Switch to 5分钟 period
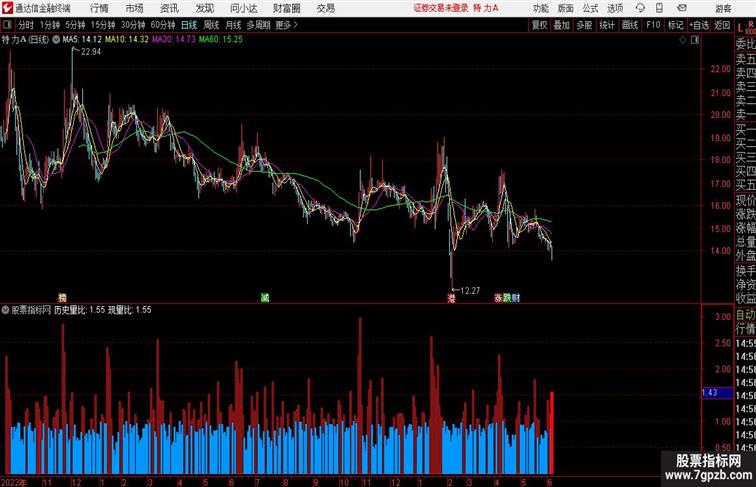 click(x=75, y=25)
